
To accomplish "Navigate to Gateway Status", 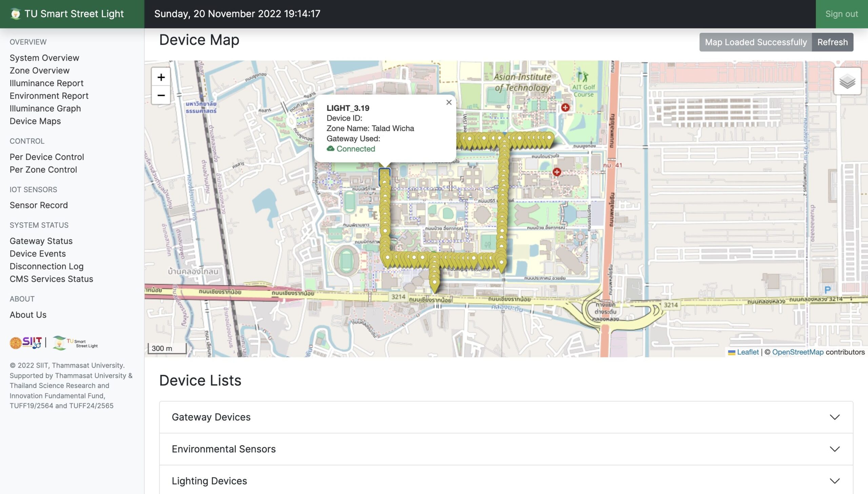I will click(41, 241).
